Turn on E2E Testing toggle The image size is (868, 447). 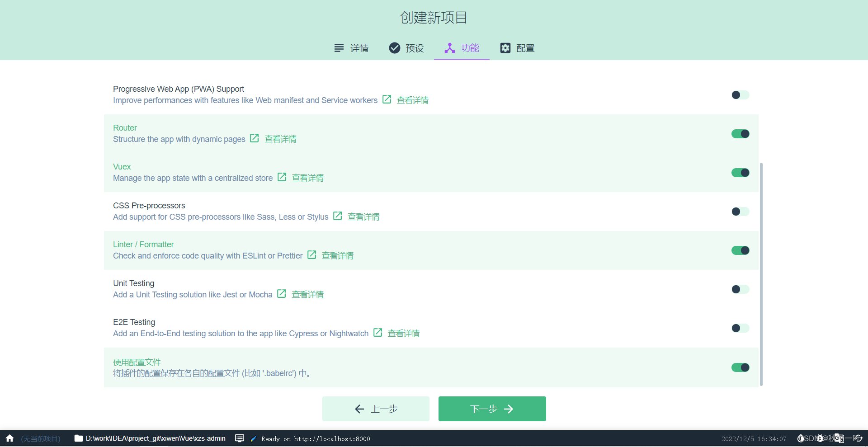coord(741,328)
